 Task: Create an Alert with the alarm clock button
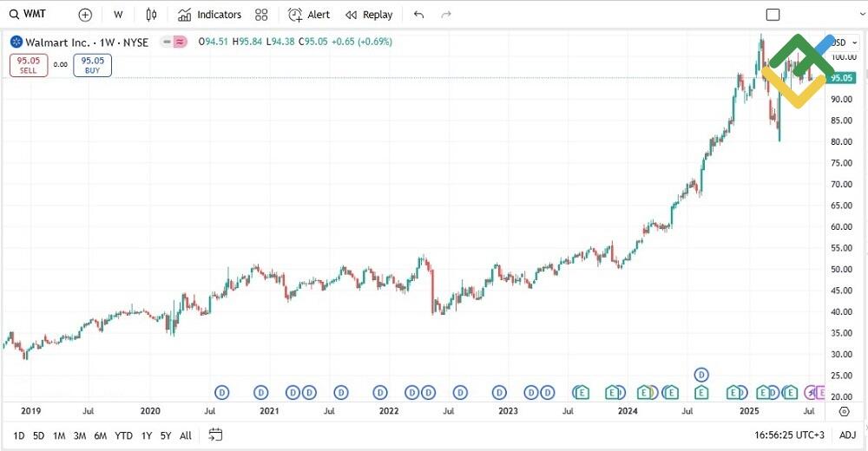309,15
